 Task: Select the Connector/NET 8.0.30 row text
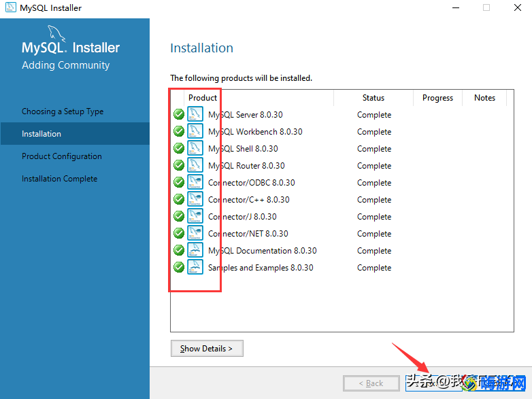point(248,233)
